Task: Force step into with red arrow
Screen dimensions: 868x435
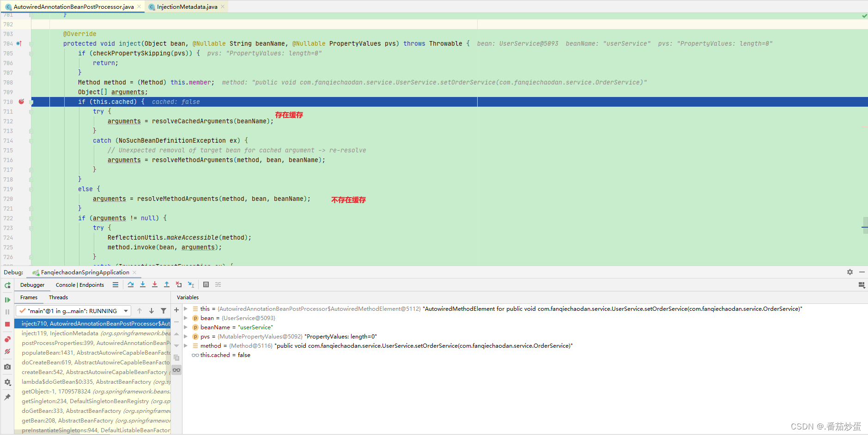Action: click(x=155, y=284)
